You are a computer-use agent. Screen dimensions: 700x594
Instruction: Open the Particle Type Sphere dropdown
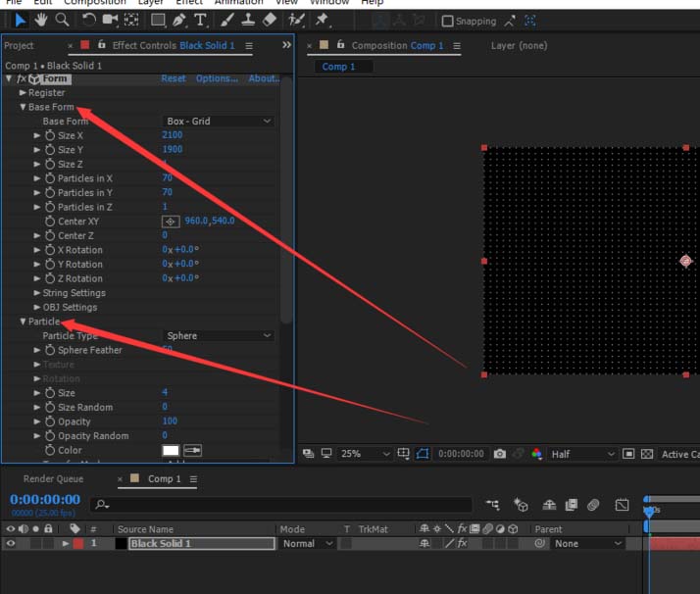(x=219, y=335)
